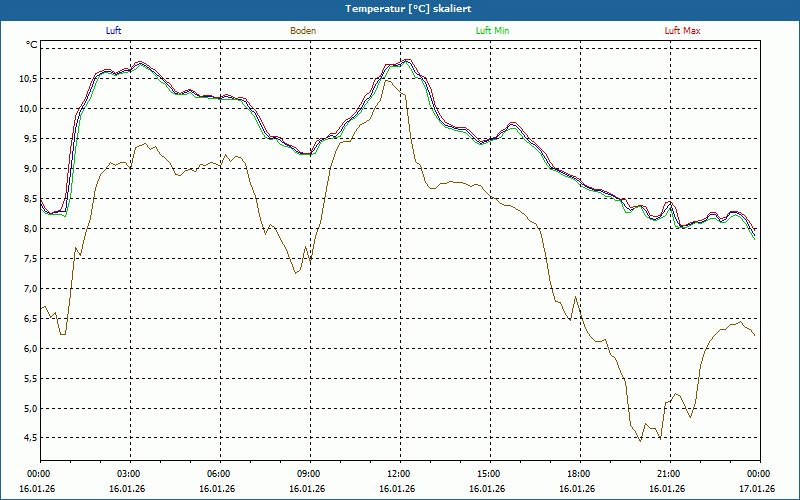Click the 5,5 y-axis value
The width and height of the screenshot is (800, 500).
pos(31,379)
